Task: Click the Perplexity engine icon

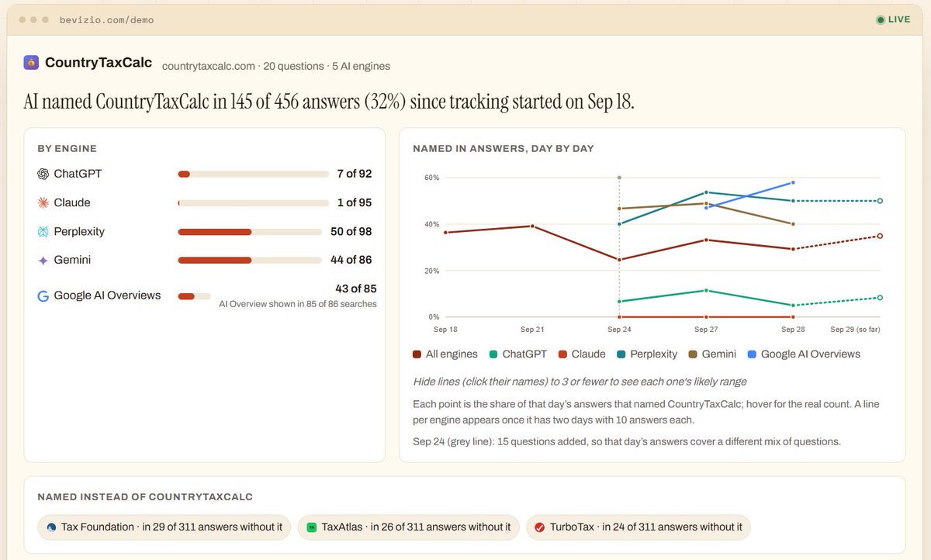Action: 43,231
